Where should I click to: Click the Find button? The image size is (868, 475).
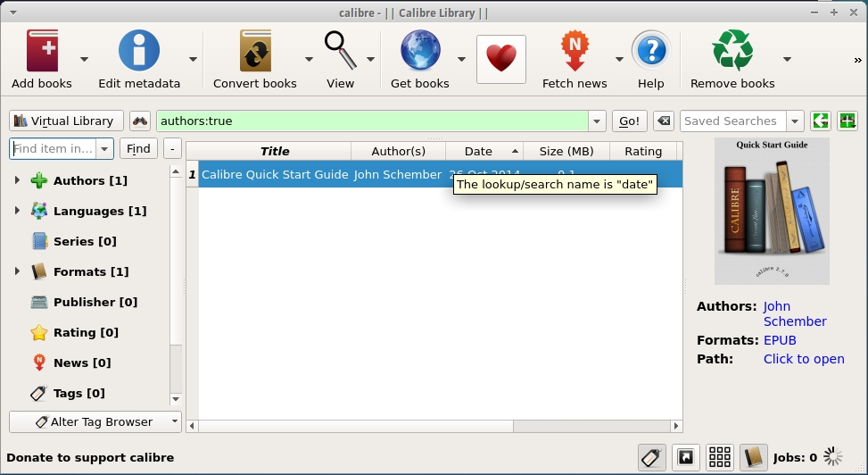[138, 148]
